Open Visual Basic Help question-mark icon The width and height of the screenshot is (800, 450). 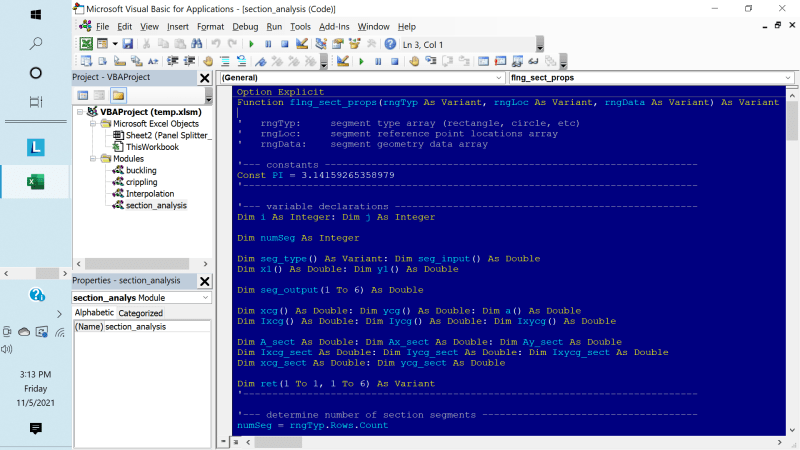click(390, 44)
